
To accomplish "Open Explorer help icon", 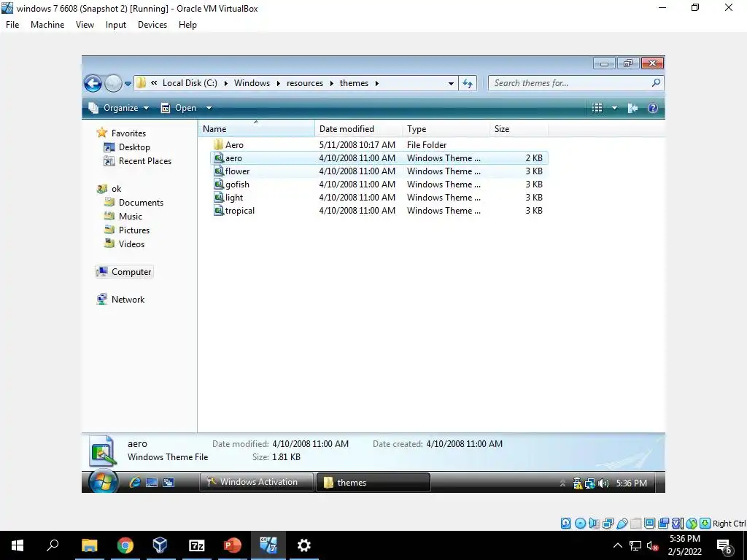I will pos(653,108).
